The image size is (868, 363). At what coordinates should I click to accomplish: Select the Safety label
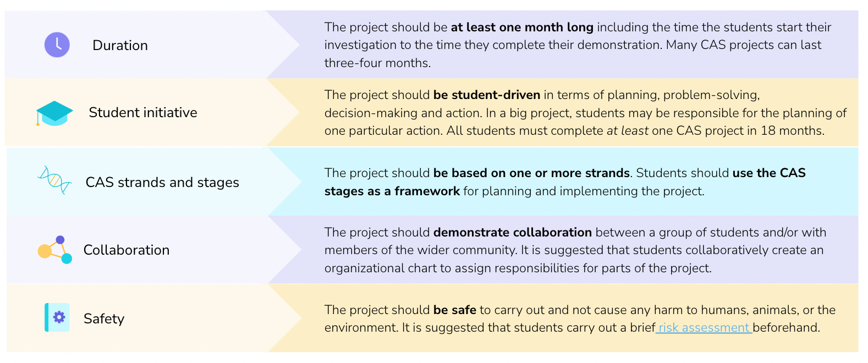pyautogui.click(x=104, y=319)
